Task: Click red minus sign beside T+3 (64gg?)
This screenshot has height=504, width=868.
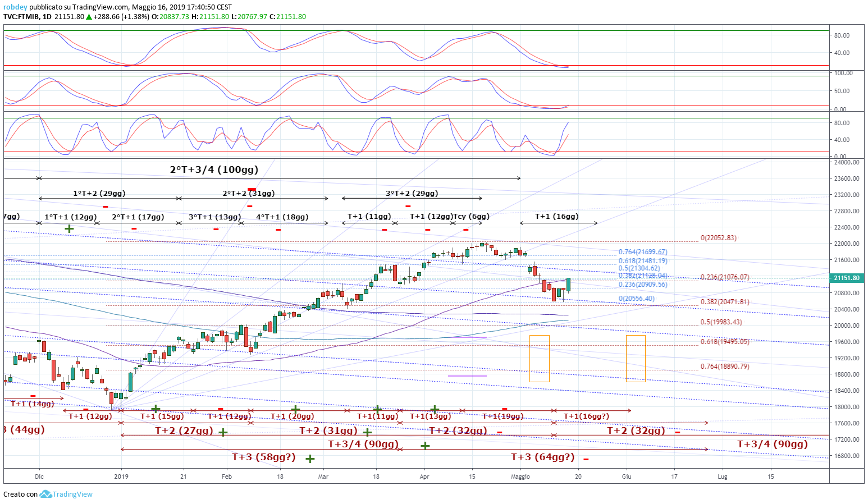Action: click(x=586, y=460)
